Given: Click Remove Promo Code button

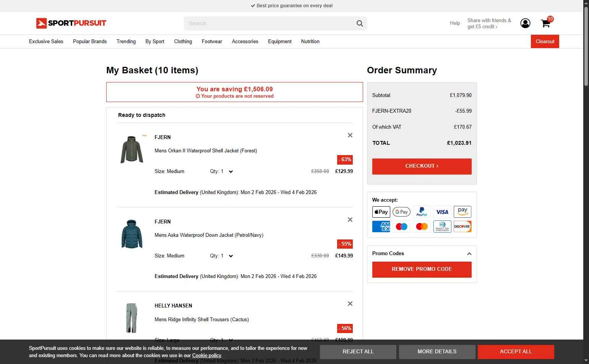Looking at the screenshot, I should pos(422,269).
